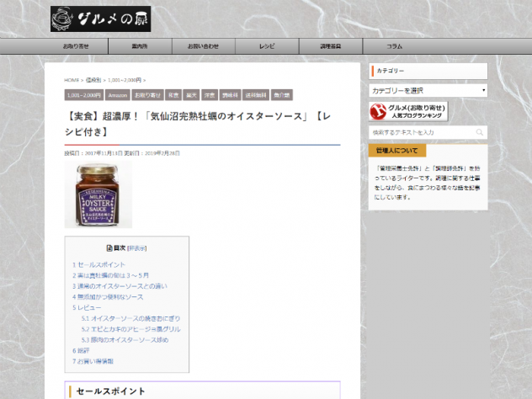This screenshot has width=532, height=399.
Task: Click the 送料無料 tag button
Action: click(x=256, y=95)
